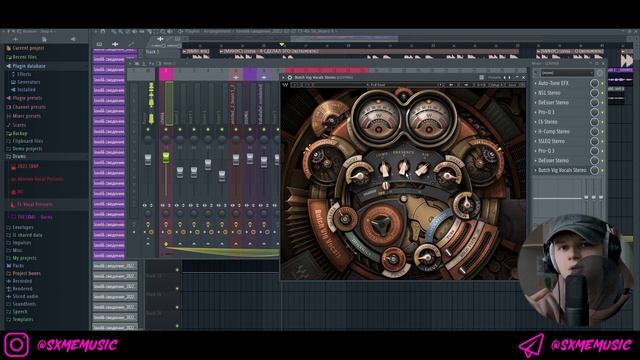This screenshot has height=360, width=640.
Task: Expand the Mixer presets folder
Action: pyautogui.click(x=26, y=116)
